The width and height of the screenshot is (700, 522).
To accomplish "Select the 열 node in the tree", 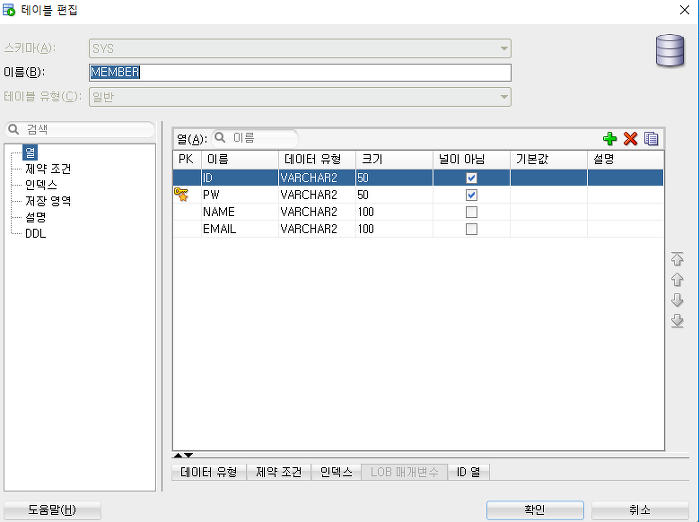I will point(30,152).
